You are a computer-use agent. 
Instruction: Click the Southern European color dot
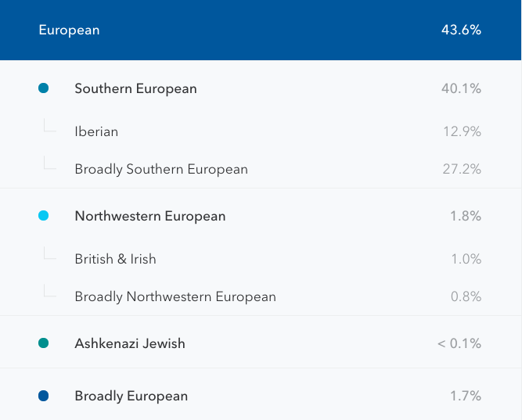coord(43,88)
